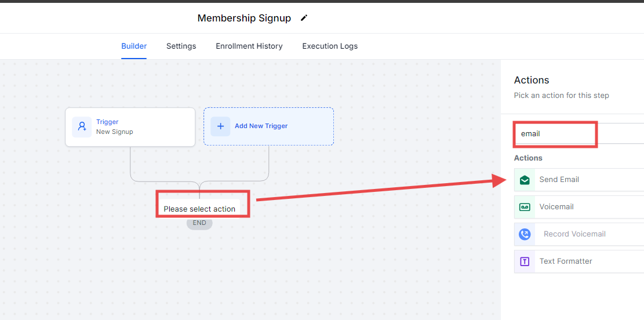View the Enrollment History tab

point(249,46)
